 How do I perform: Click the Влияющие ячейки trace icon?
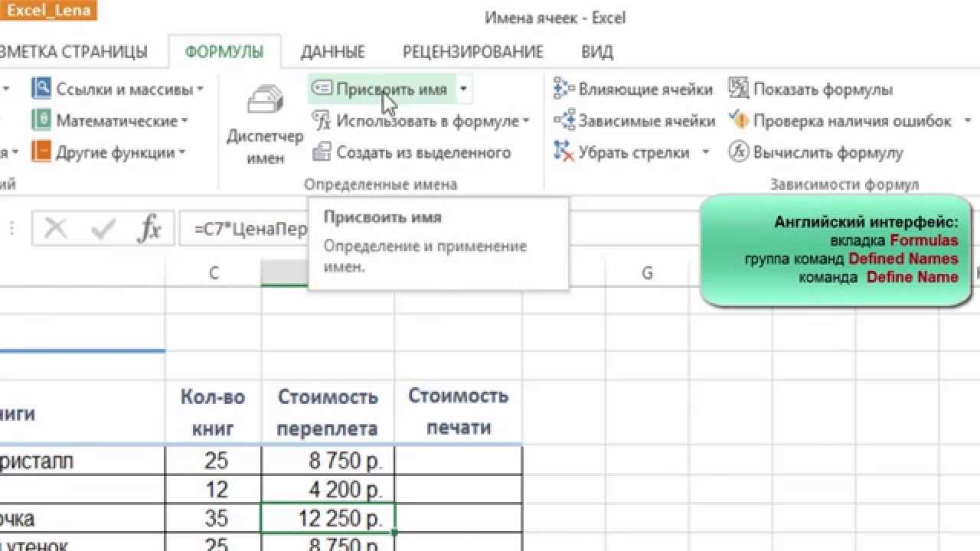coord(564,89)
